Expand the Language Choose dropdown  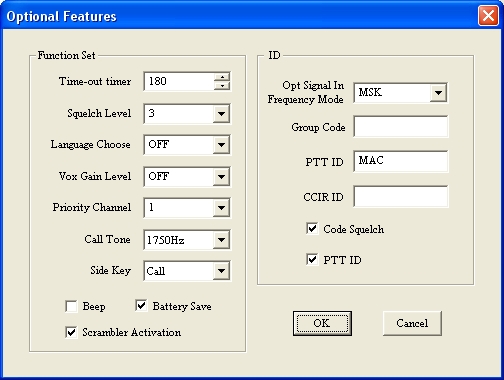pos(221,145)
